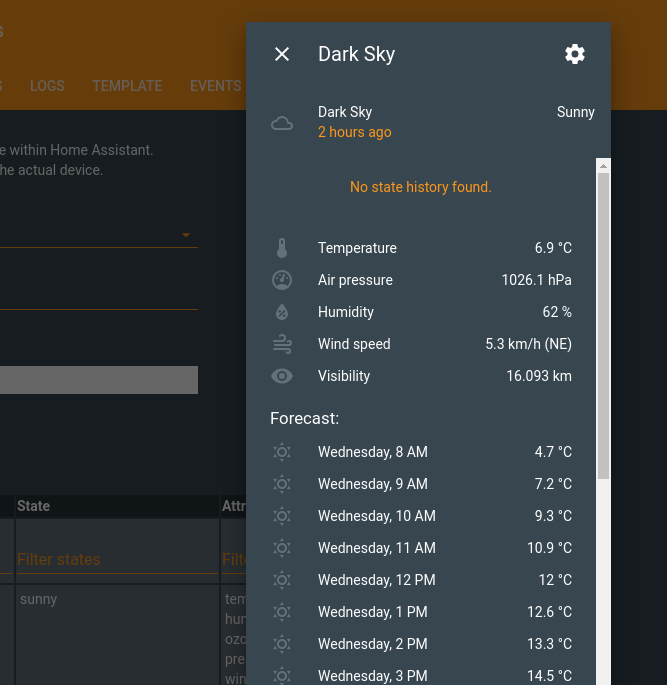Screen dimensions: 667x685
Task: Click the wind icon for Wind speed
Action: (x=282, y=344)
